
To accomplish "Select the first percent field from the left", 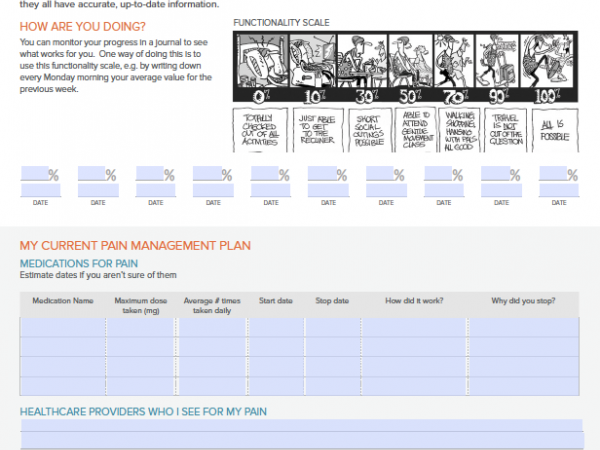I will click(x=34, y=173).
